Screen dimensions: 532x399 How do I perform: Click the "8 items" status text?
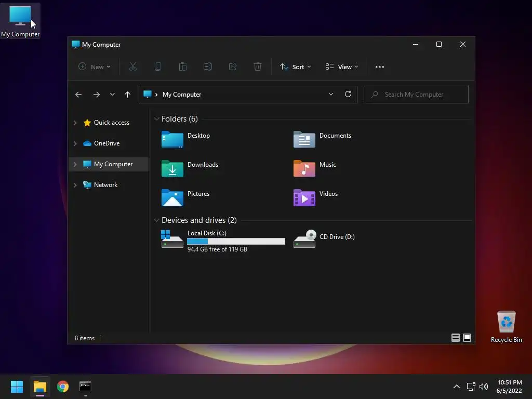tap(85, 338)
